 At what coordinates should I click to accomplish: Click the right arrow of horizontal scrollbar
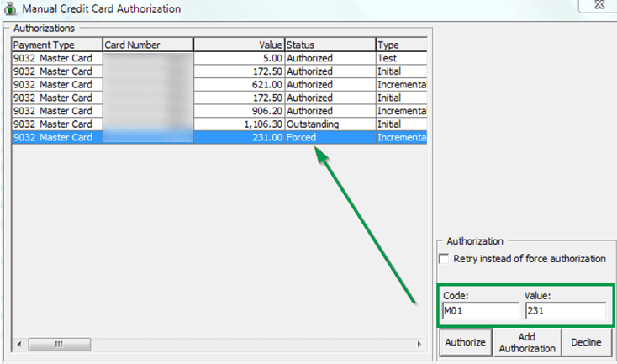pos(419,345)
